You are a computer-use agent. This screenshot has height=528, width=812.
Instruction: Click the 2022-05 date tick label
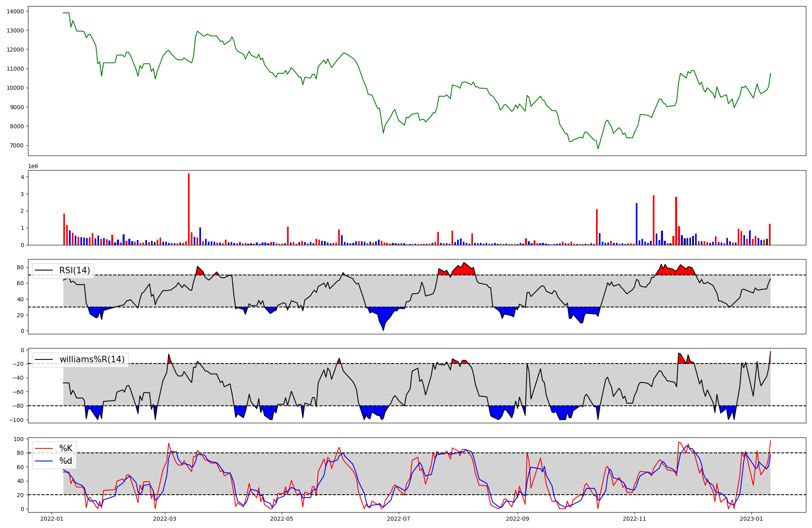click(281, 519)
